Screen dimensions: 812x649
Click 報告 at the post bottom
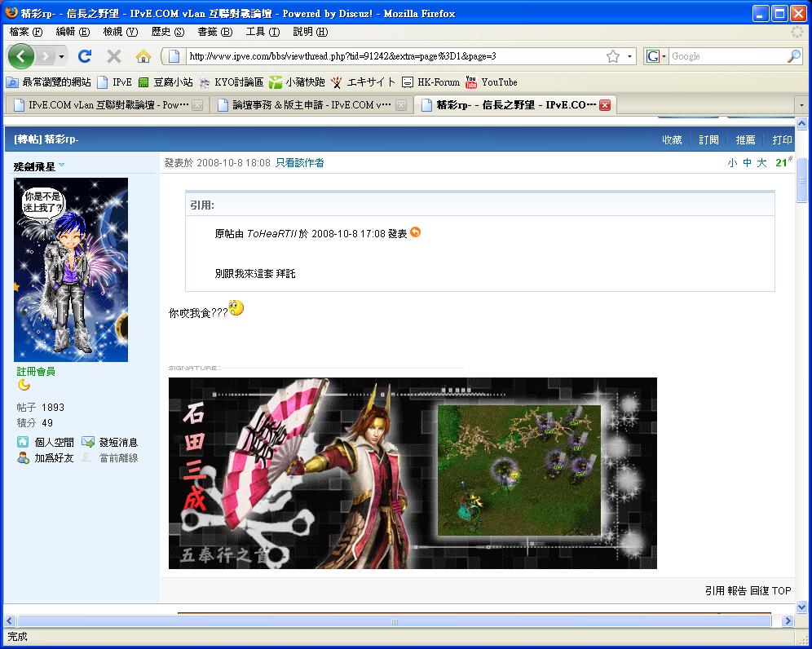point(737,590)
